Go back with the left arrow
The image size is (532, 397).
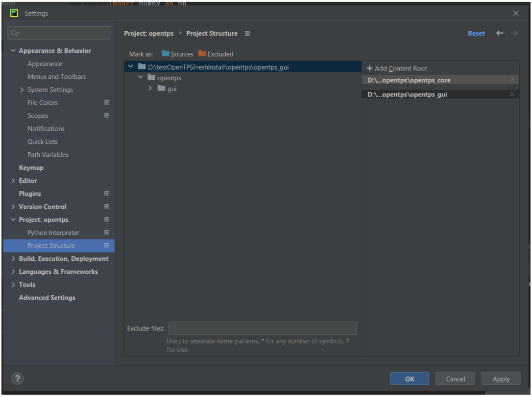point(500,33)
